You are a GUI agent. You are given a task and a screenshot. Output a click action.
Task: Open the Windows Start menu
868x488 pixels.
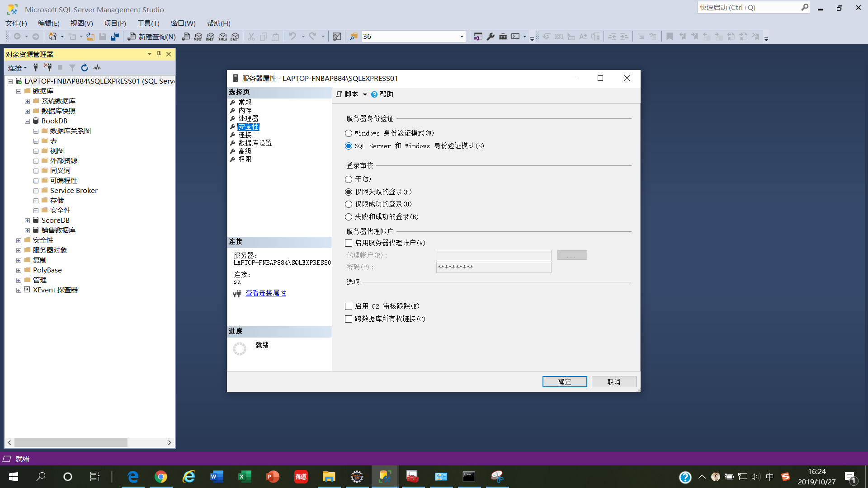point(14,477)
